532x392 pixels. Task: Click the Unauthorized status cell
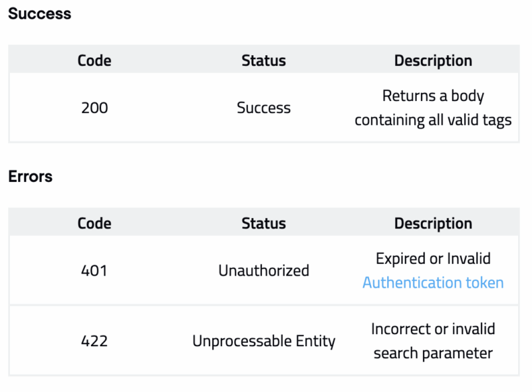point(263,270)
